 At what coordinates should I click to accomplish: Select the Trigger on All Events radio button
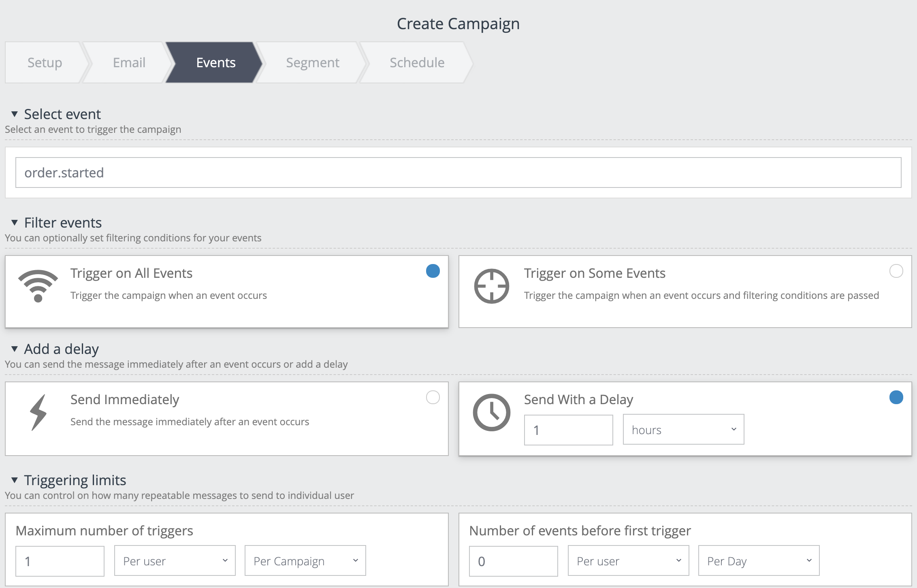(433, 271)
